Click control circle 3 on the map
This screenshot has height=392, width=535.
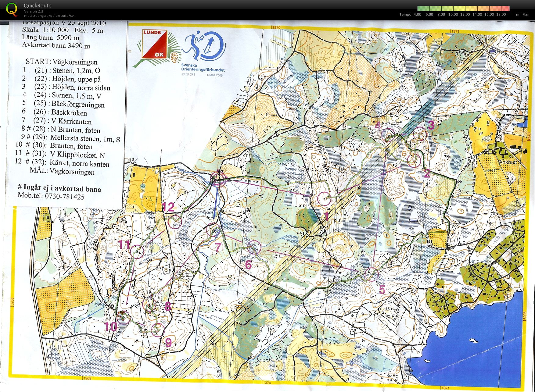tap(420, 134)
